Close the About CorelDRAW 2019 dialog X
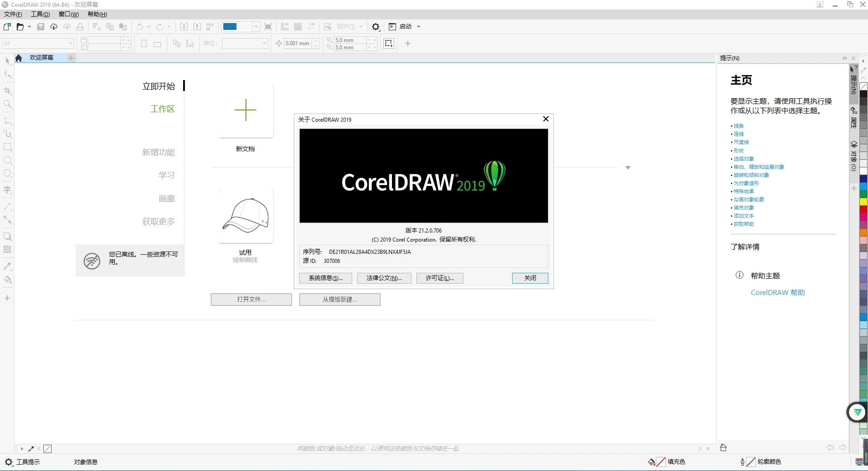Screen dimensions: 868x471 [546, 119]
